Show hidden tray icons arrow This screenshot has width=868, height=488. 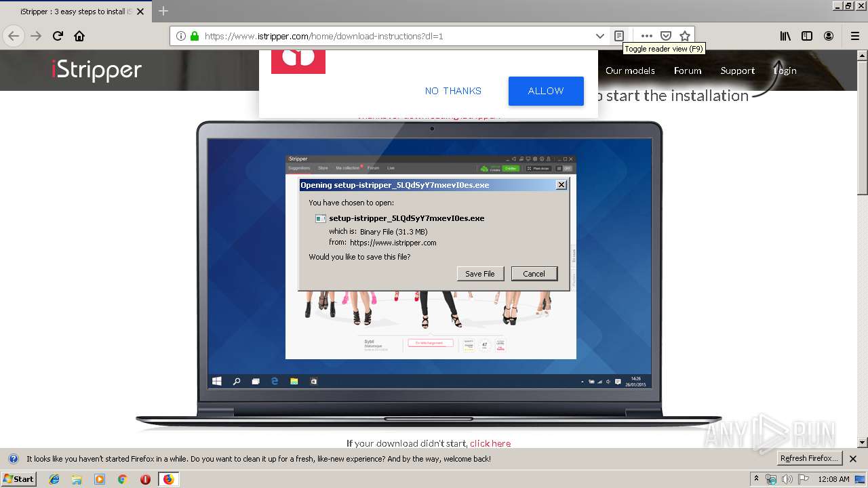point(756,479)
